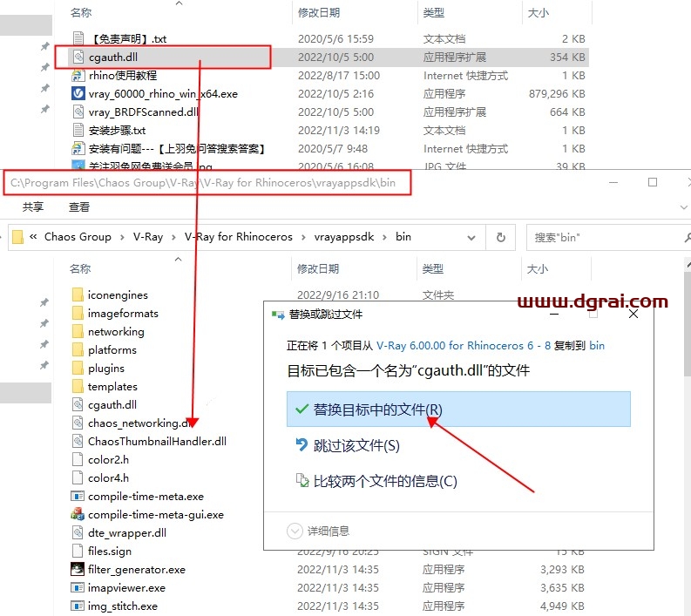Image resolution: width=691 pixels, height=616 pixels.
Task: Click the compile-time-meta-gui.exe icon
Action: click(x=78, y=515)
